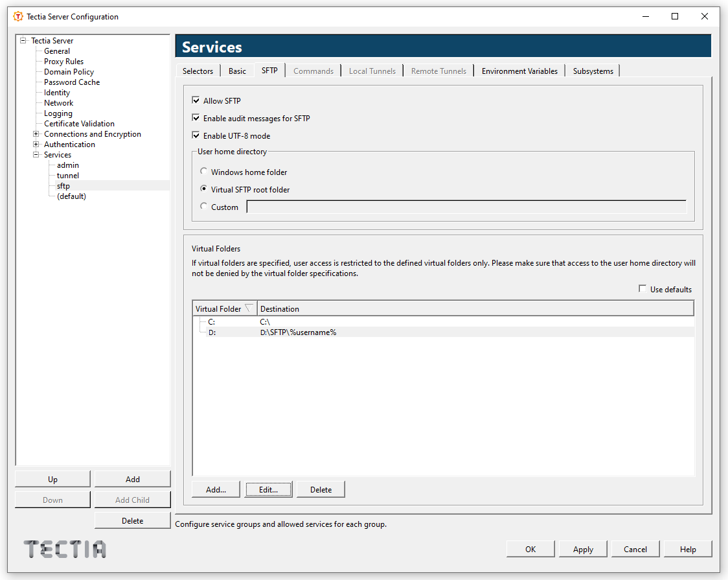Select the C: virtual folder row

pos(444,321)
